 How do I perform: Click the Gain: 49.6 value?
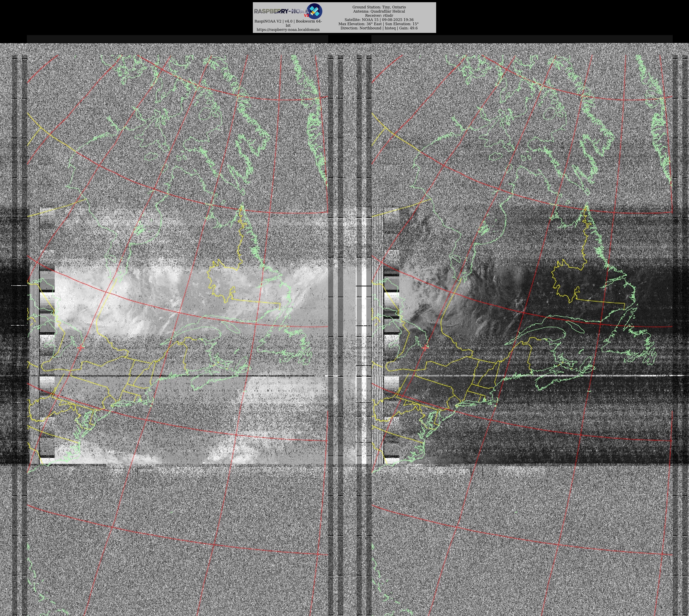click(x=408, y=28)
